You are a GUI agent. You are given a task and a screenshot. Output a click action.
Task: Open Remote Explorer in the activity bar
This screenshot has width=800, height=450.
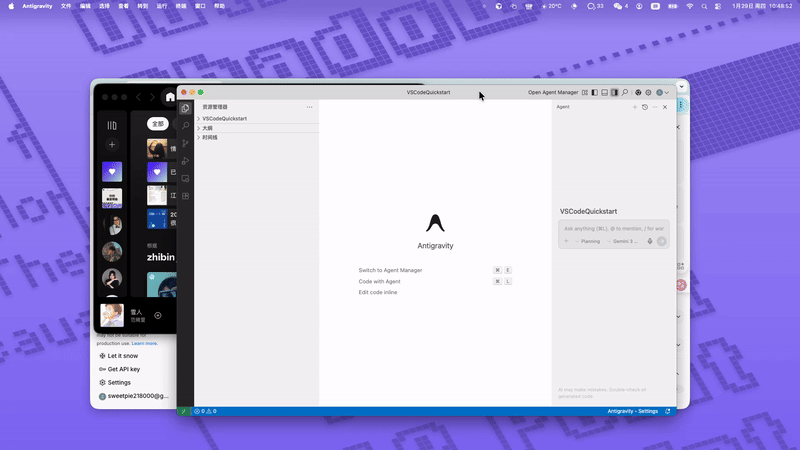tap(185, 179)
